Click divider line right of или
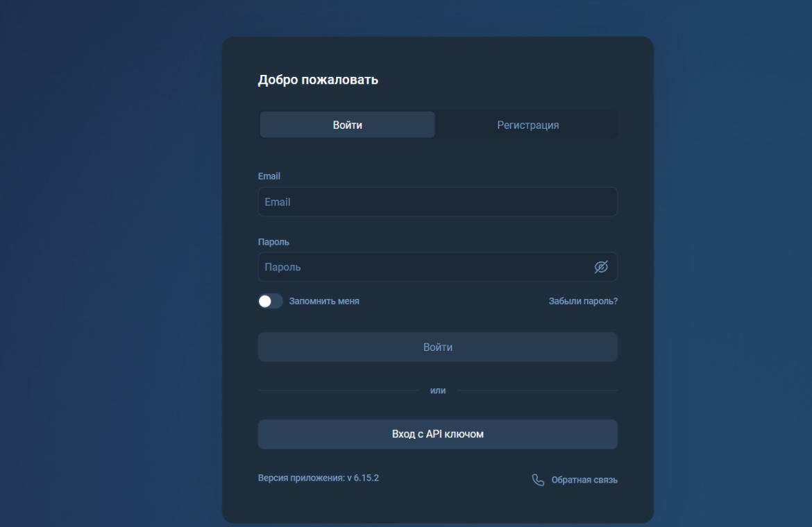 point(537,390)
